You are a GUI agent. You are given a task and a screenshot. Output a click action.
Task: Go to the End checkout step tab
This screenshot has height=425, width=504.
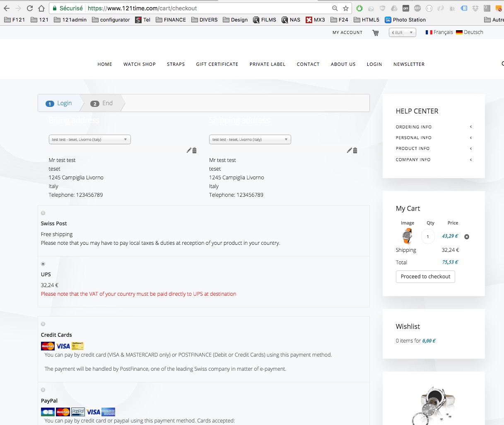point(102,103)
